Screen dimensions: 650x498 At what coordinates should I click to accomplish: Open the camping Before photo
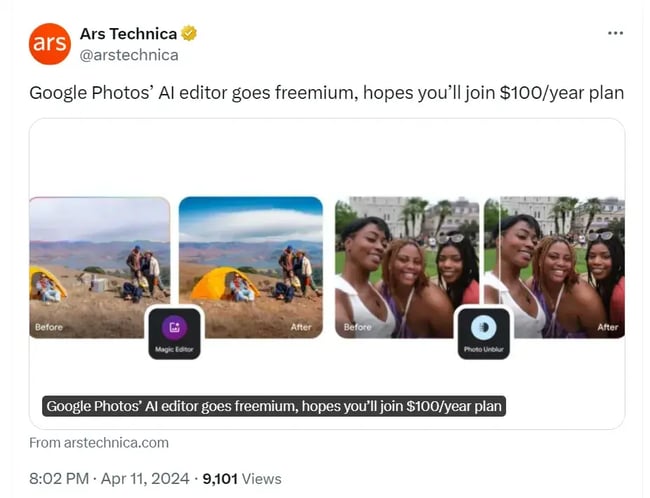[99, 266]
